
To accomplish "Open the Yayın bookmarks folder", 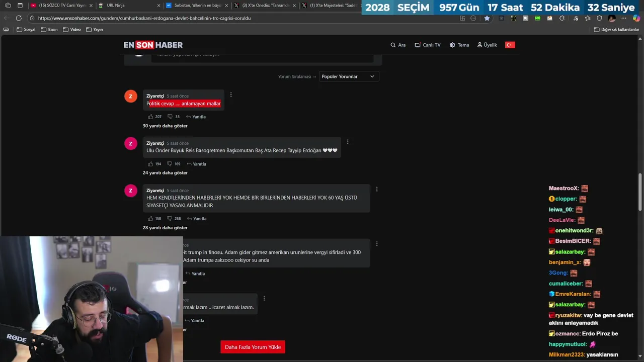I will 95,29.
